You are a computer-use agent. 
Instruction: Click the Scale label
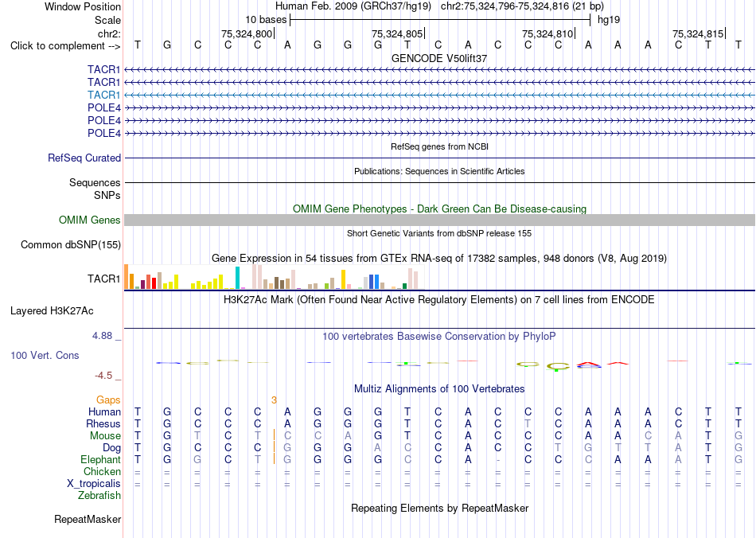coord(107,20)
